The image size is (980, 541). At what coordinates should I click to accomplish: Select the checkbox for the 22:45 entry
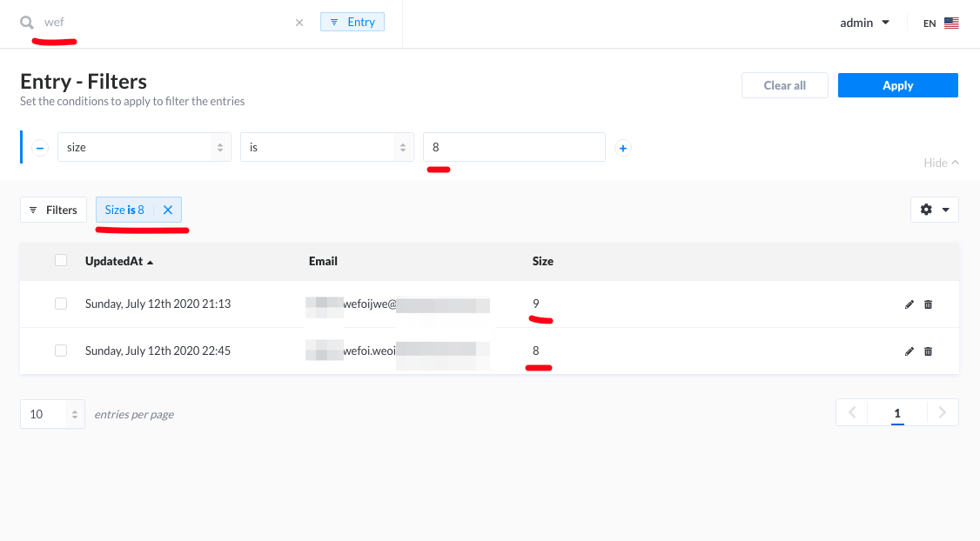pyautogui.click(x=60, y=351)
